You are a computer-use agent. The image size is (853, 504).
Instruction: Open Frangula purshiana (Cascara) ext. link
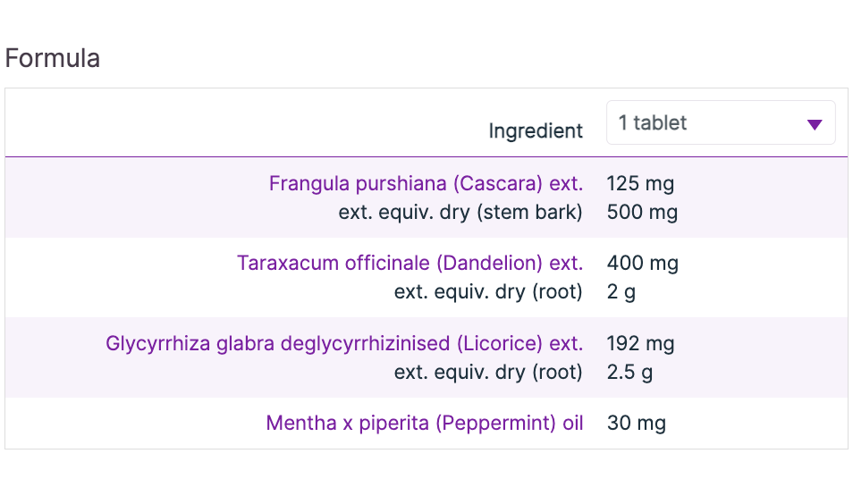pos(426,184)
